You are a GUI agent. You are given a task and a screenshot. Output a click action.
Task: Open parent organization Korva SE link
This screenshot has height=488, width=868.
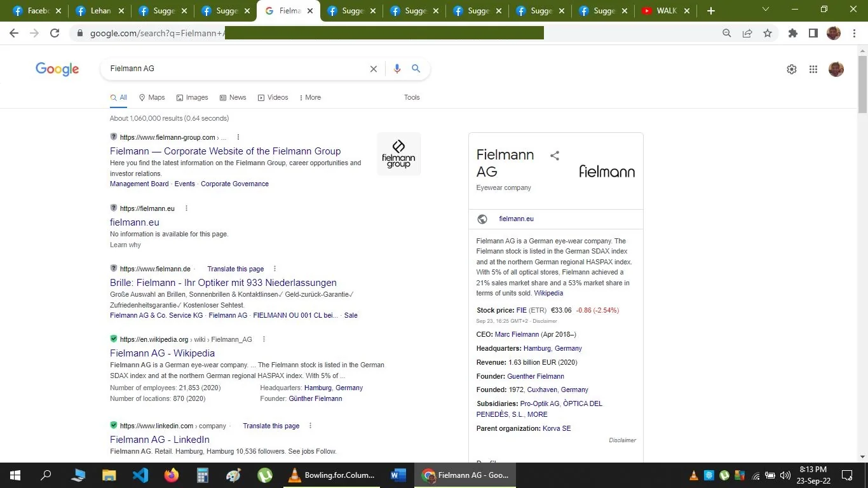click(x=557, y=428)
